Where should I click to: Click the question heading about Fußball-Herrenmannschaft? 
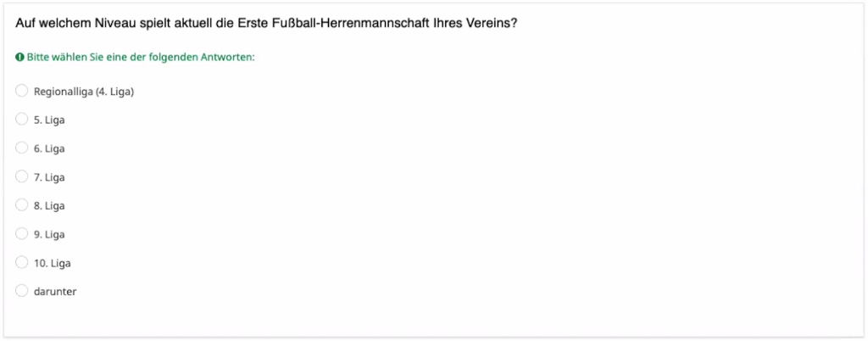pos(266,24)
